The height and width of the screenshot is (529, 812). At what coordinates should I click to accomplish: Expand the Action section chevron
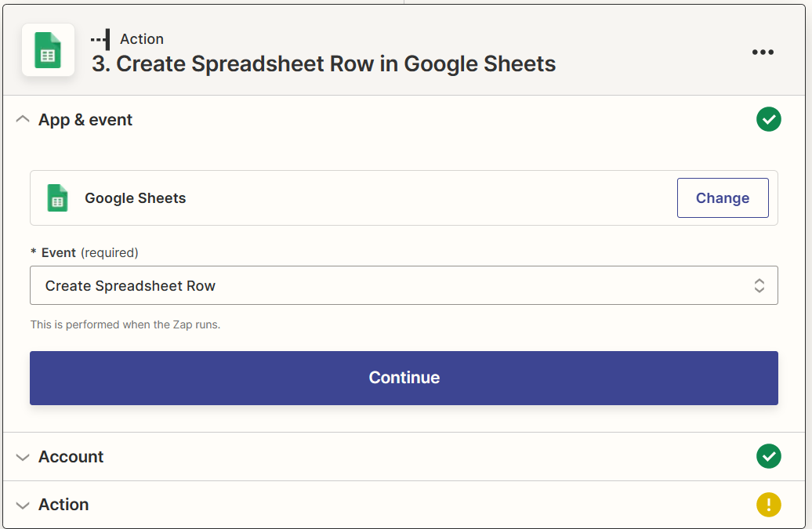[23, 505]
